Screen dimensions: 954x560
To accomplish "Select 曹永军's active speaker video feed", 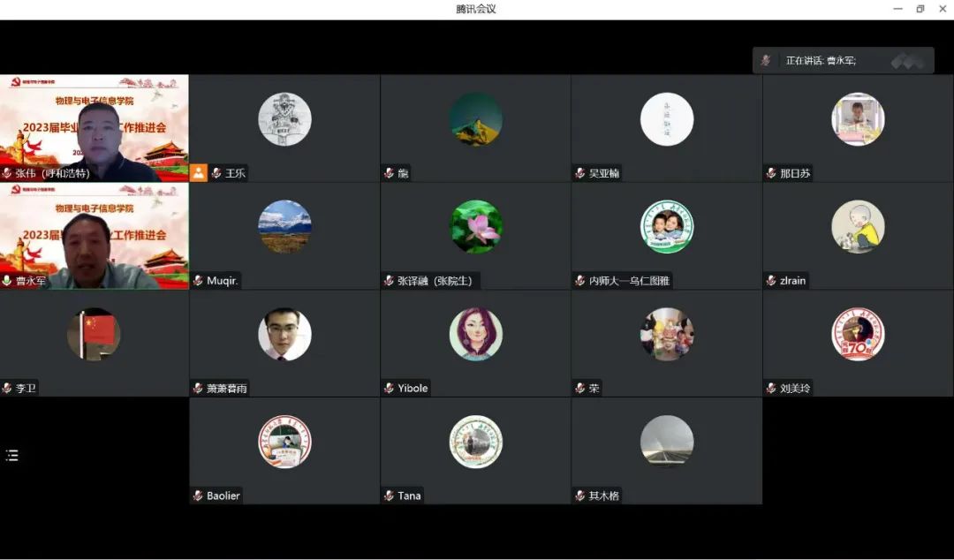I will click(x=94, y=234).
